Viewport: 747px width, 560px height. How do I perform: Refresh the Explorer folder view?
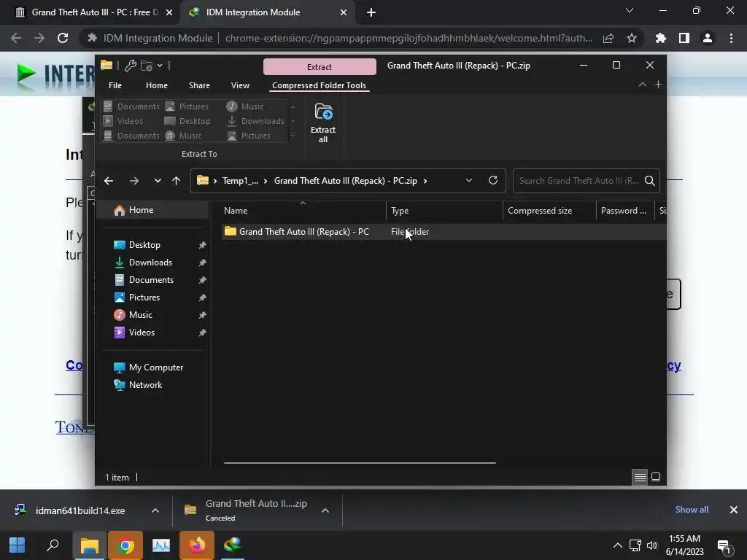click(493, 181)
